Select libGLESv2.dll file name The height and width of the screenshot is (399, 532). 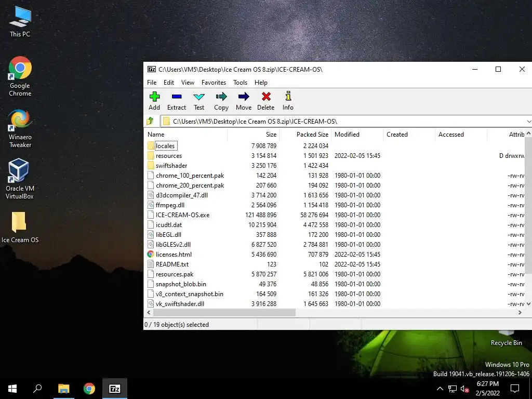(173, 244)
